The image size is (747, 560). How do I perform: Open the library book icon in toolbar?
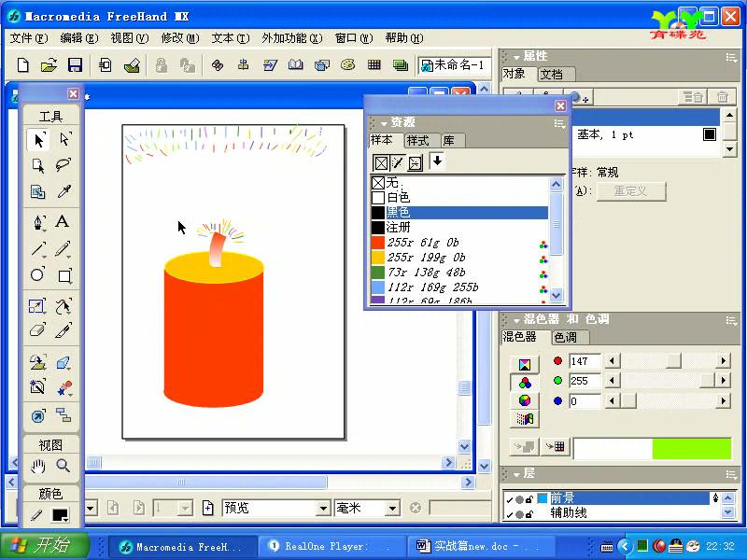click(x=295, y=64)
